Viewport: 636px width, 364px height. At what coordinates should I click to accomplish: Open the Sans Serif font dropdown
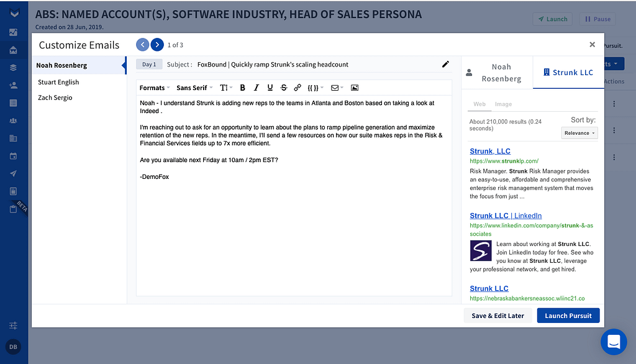point(194,88)
